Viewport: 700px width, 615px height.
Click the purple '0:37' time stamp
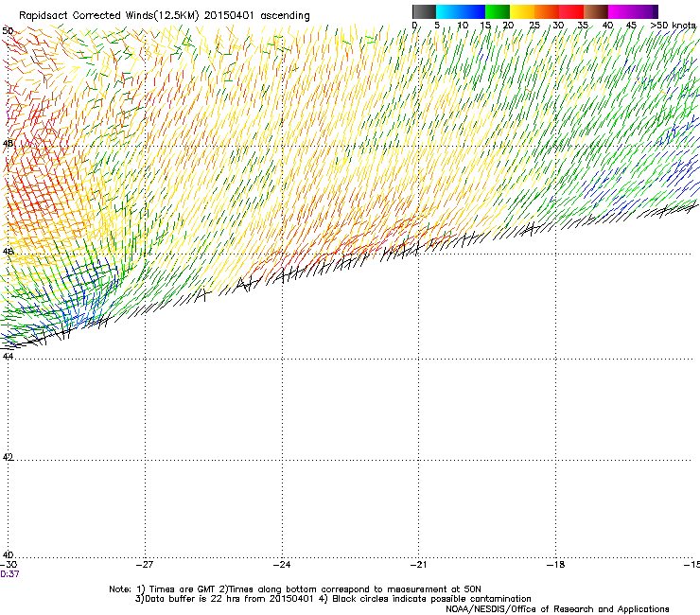point(9,574)
